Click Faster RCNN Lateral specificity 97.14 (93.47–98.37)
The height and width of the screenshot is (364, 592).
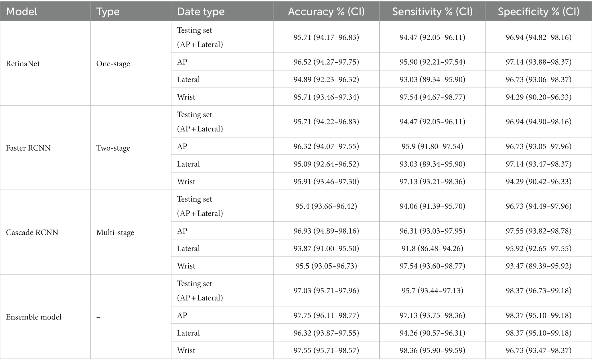click(538, 164)
